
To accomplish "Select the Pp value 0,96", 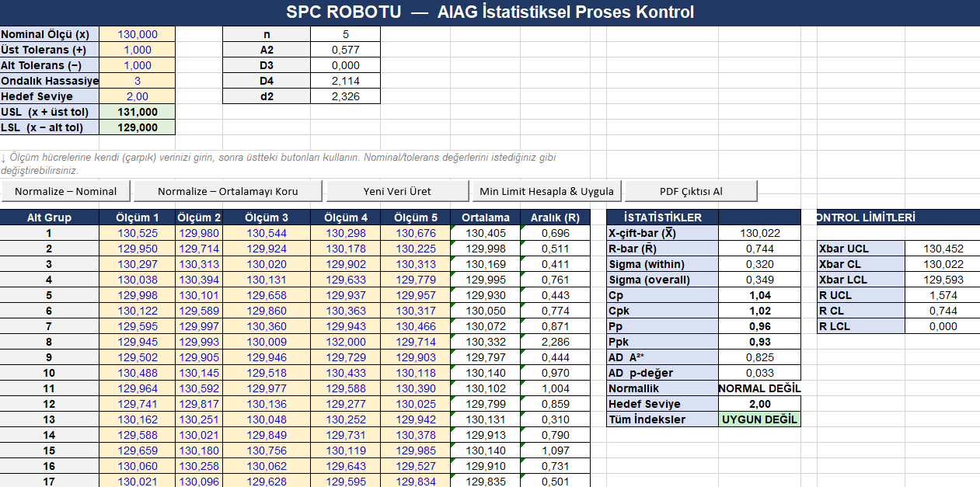I will point(759,326).
